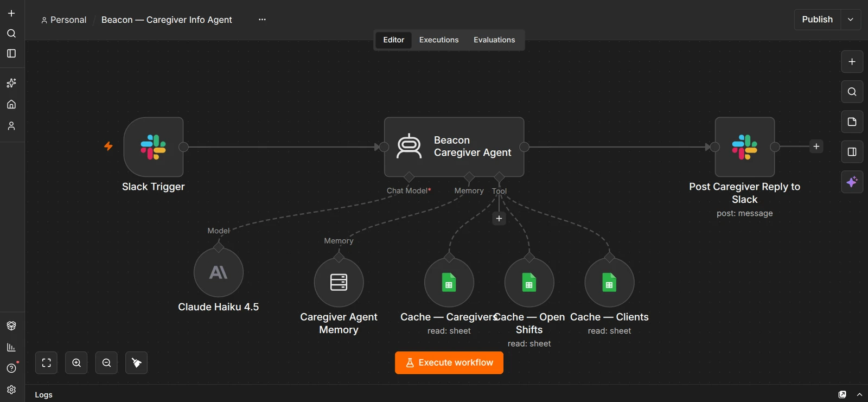Image resolution: width=868 pixels, height=402 pixels.
Task: Click the lightning trigger icon beside Slack Trigger
Action: click(108, 146)
